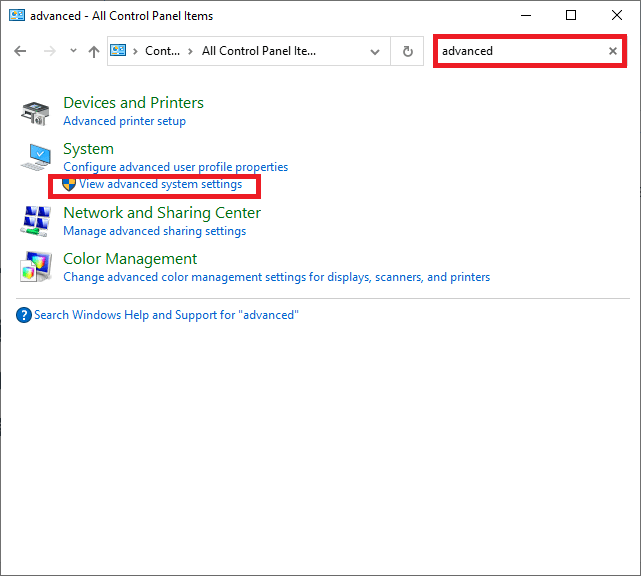641x576 pixels.
Task: Click 'Change advanced color management settings' link
Action: (276, 277)
